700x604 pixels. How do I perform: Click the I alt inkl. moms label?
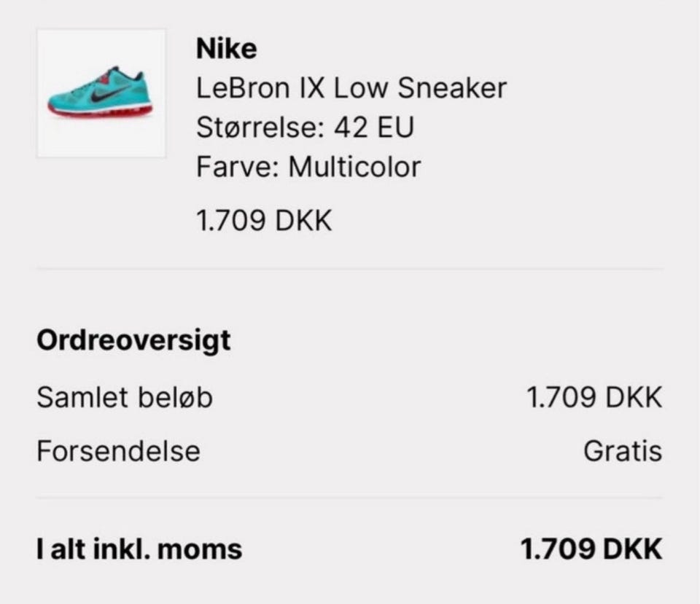pyautogui.click(x=139, y=549)
